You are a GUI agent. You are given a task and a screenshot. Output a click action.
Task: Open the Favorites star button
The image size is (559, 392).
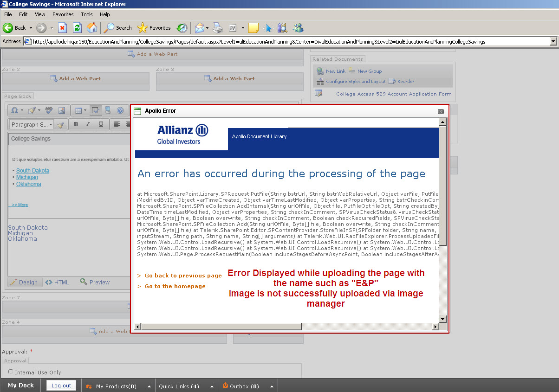[x=154, y=28]
